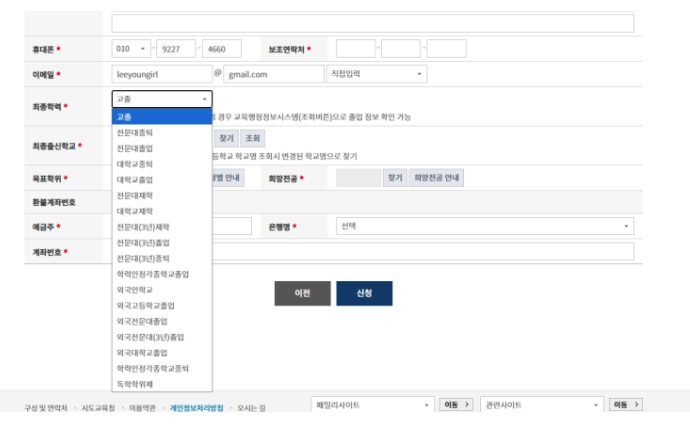The width and height of the screenshot is (690, 424).
Task: Open the 희망전공 안내 button
Action: 436,178
